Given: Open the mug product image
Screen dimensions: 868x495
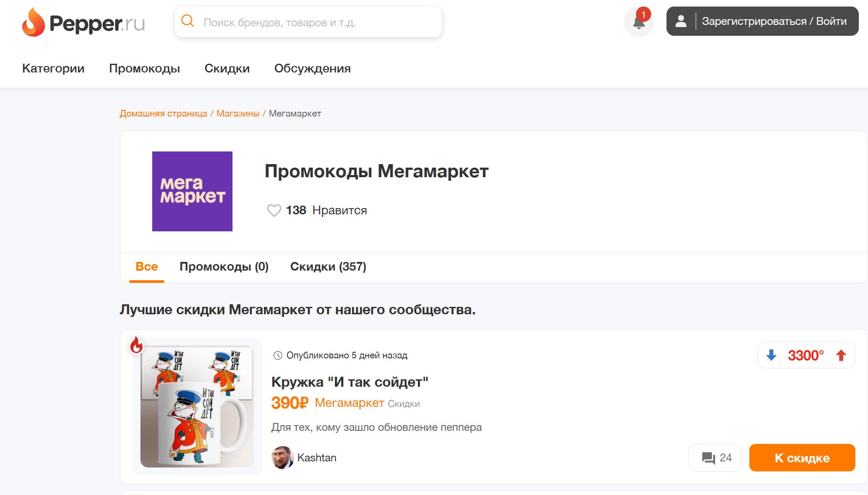Looking at the screenshot, I should [x=197, y=406].
